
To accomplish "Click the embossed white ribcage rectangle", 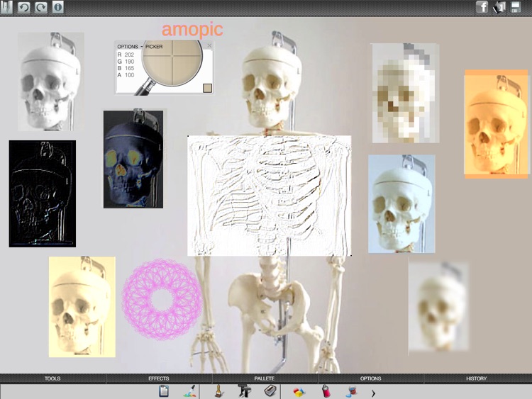I will tap(270, 196).
